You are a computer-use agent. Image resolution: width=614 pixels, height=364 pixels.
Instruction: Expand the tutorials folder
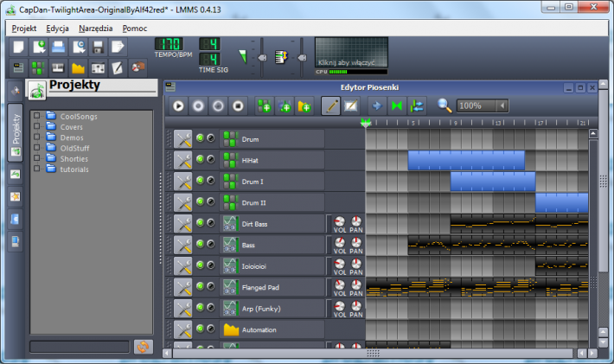37,169
